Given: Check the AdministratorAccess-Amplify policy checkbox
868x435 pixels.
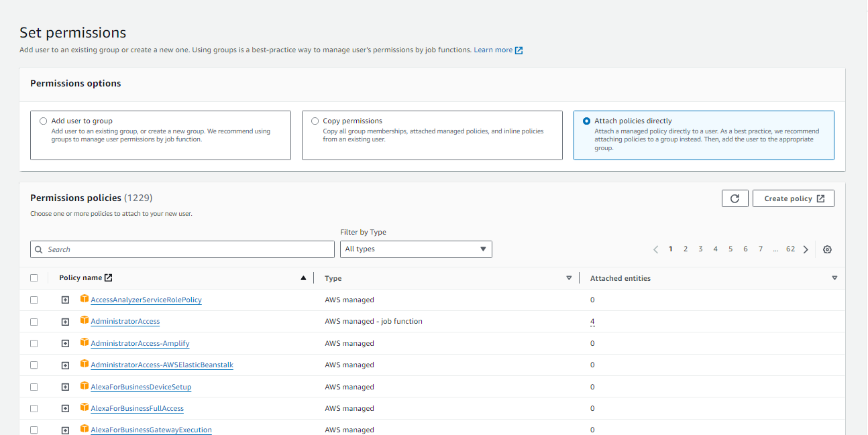Looking at the screenshot, I should click(34, 343).
